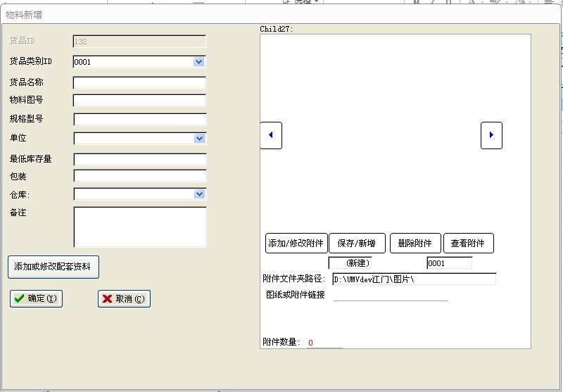Open the 单位 dropdown list

coord(199,138)
